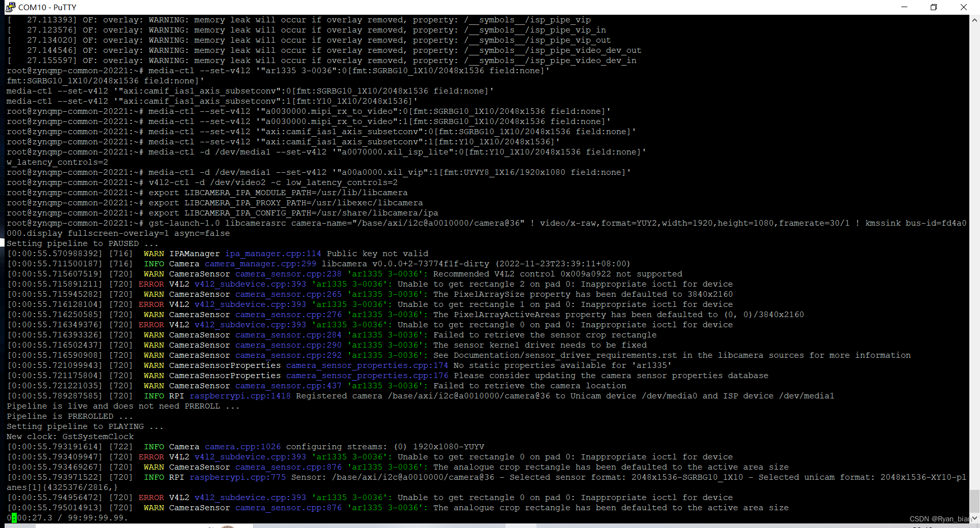Click 'No static properties available for ar1335' message
Screen dimensions: 980x528
pyautogui.click(x=563, y=365)
